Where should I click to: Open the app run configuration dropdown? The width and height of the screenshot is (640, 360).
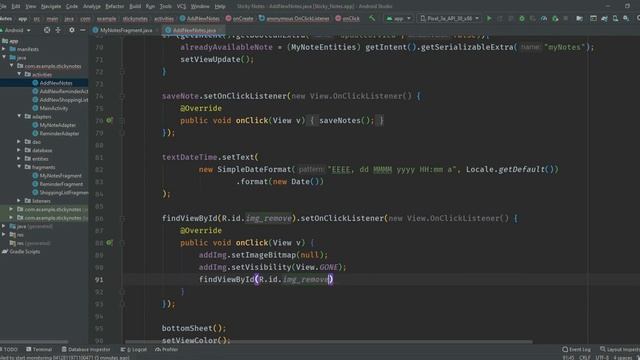point(398,18)
